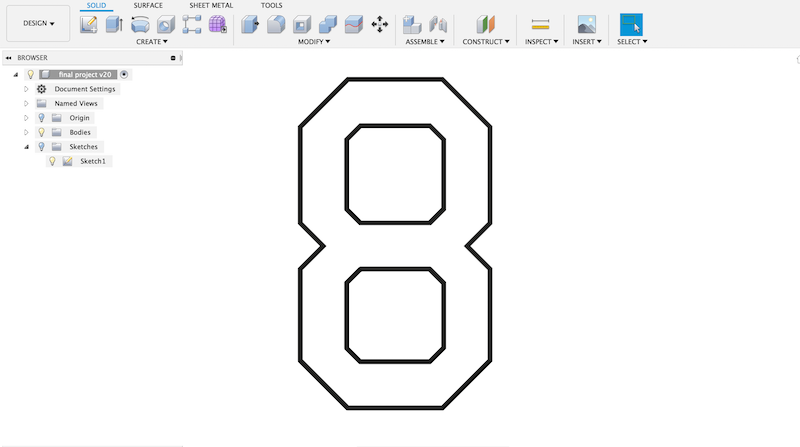Select the Press Pull tool

(250, 24)
